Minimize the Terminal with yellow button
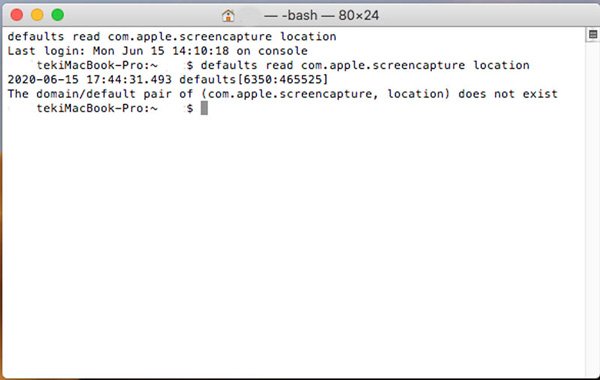This screenshot has width=600, height=380. tap(37, 15)
